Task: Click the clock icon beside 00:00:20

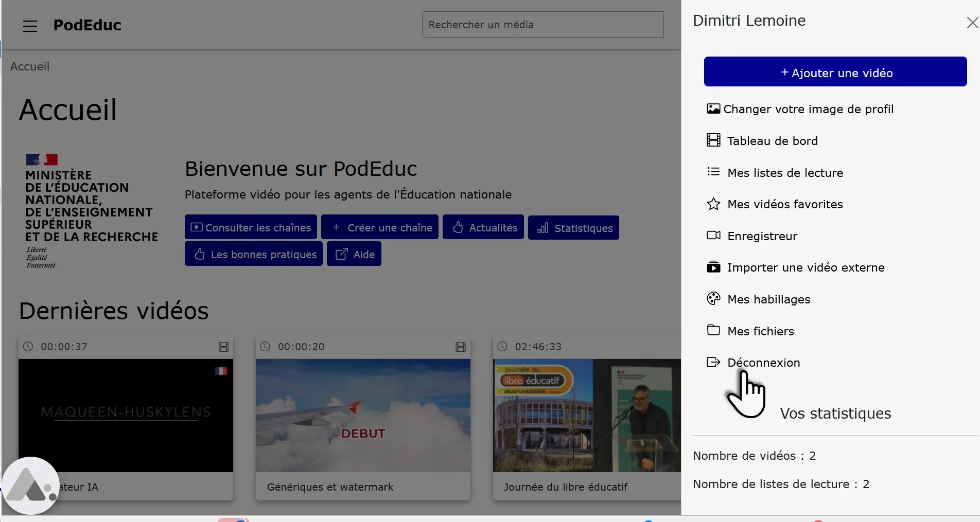Action: (265, 347)
